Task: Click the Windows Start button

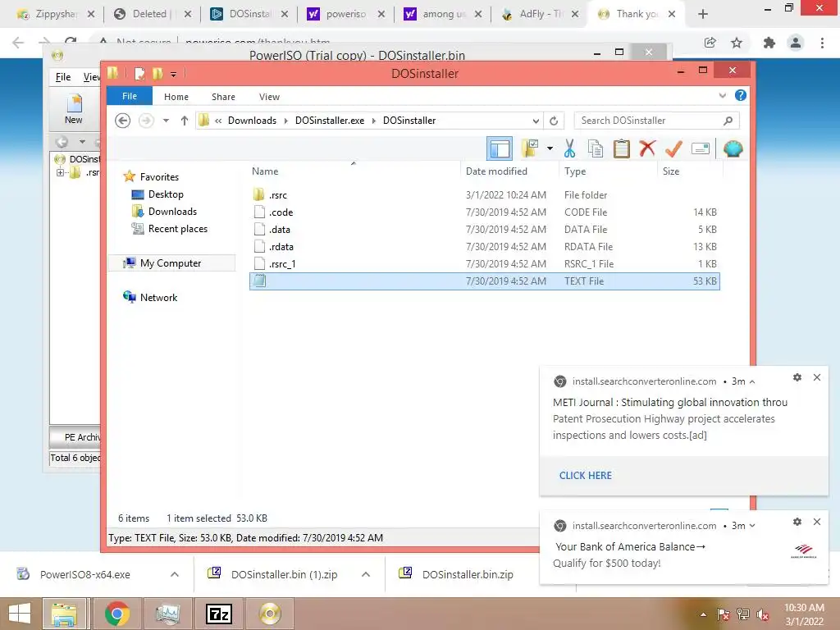Action: (20, 614)
